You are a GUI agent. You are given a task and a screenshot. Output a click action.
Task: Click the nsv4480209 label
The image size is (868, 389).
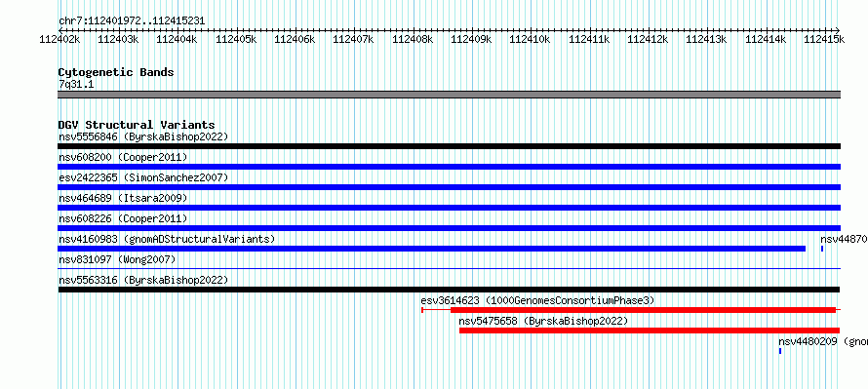pyautogui.click(x=808, y=341)
